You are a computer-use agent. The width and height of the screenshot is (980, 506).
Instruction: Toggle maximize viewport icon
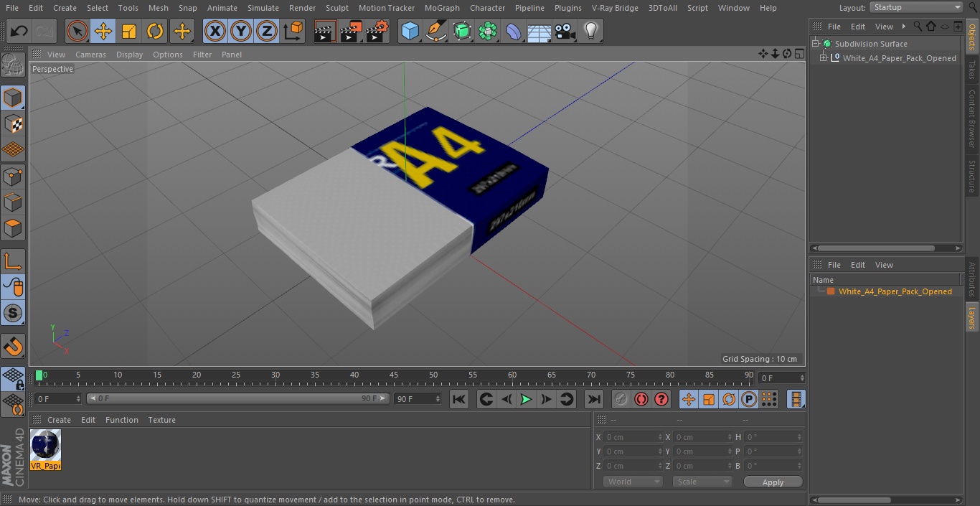pyautogui.click(x=799, y=54)
